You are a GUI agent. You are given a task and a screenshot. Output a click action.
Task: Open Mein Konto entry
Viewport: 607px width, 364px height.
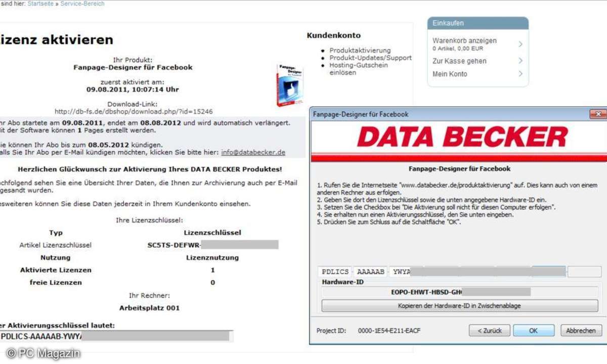(450, 74)
